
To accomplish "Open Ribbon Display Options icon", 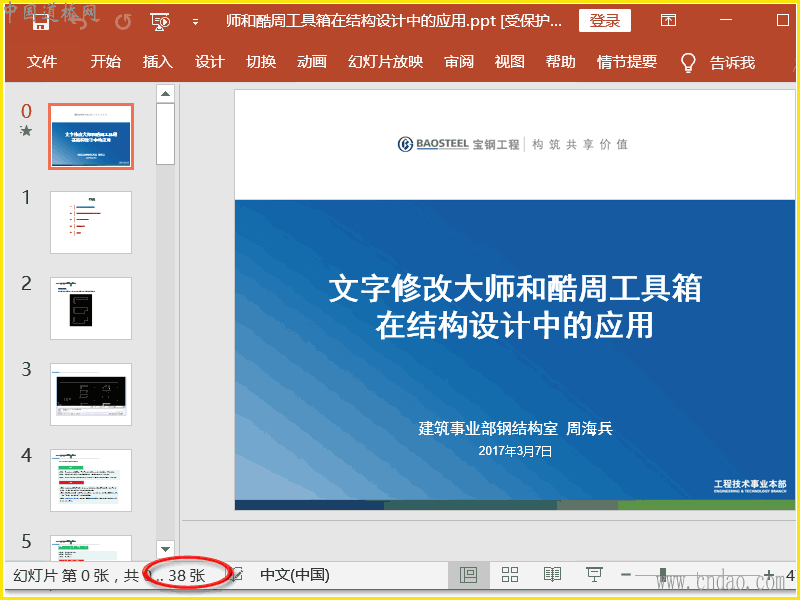I will coord(668,20).
